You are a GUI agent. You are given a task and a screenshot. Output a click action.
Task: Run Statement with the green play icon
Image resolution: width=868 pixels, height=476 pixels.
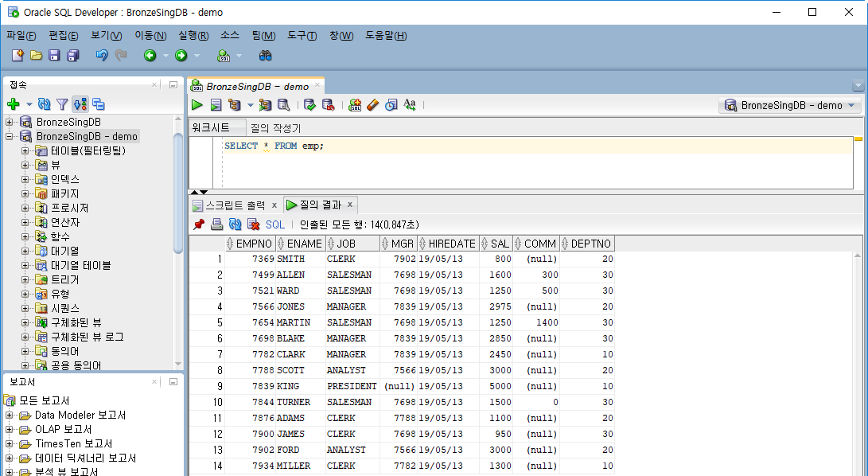[197, 105]
